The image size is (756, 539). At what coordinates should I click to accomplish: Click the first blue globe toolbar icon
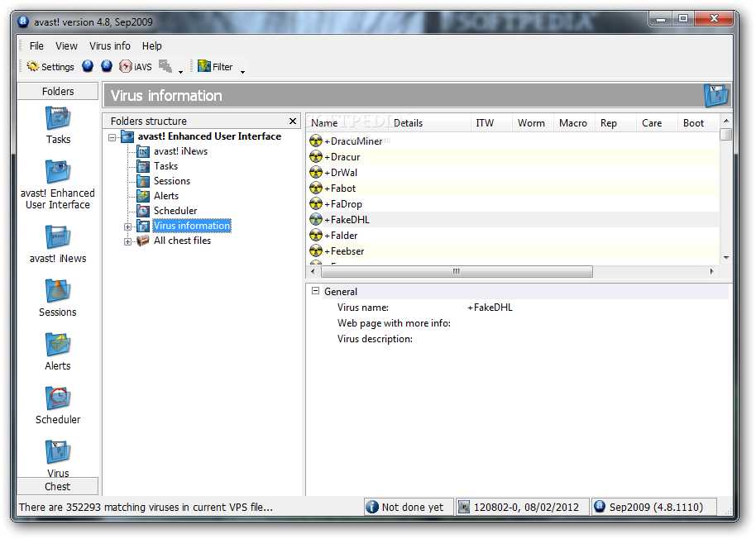(x=88, y=66)
